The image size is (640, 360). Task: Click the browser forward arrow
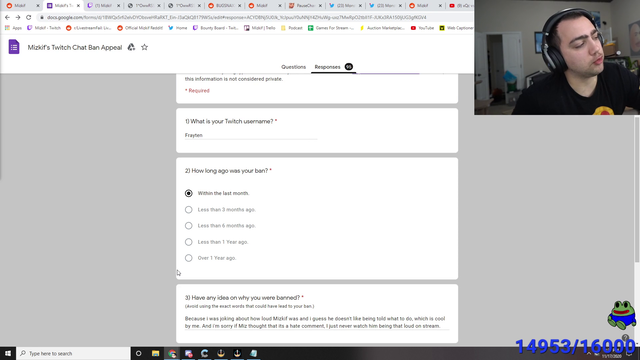point(18,17)
